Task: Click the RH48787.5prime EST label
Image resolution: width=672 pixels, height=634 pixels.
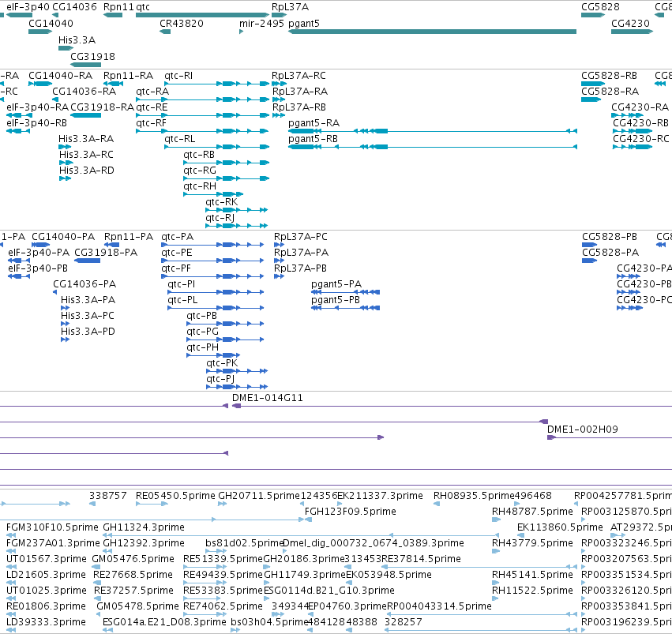Action: point(532,512)
